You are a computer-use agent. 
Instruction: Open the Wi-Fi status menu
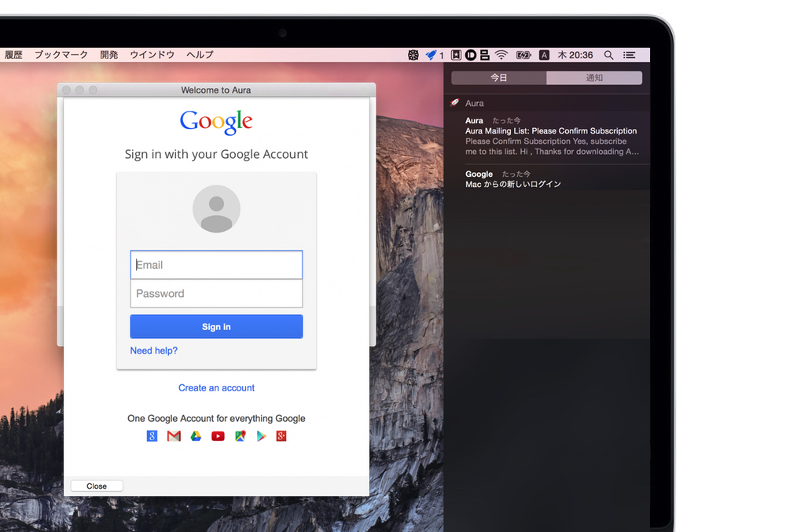pos(501,55)
